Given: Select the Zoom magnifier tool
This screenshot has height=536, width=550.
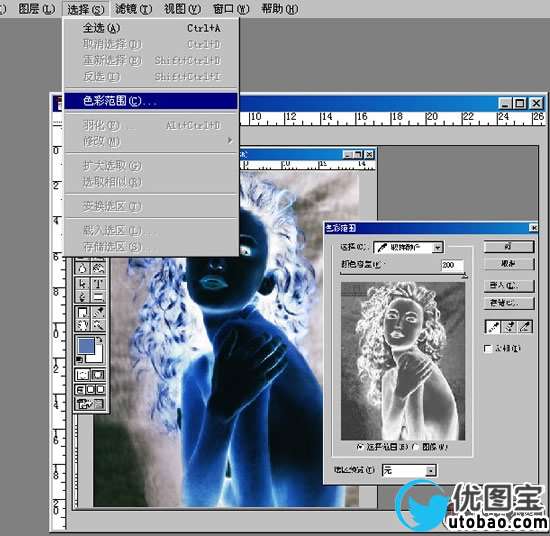Looking at the screenshot, I should pos(98,326).
